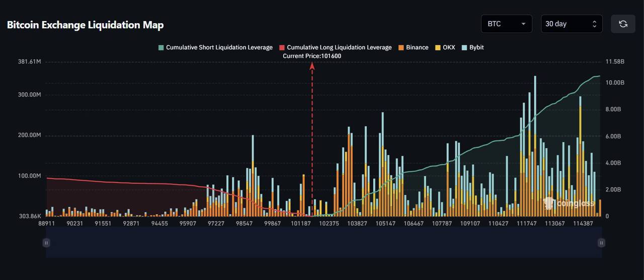
Task: Click the right pause-style range handle
Action: click(601, 243)
